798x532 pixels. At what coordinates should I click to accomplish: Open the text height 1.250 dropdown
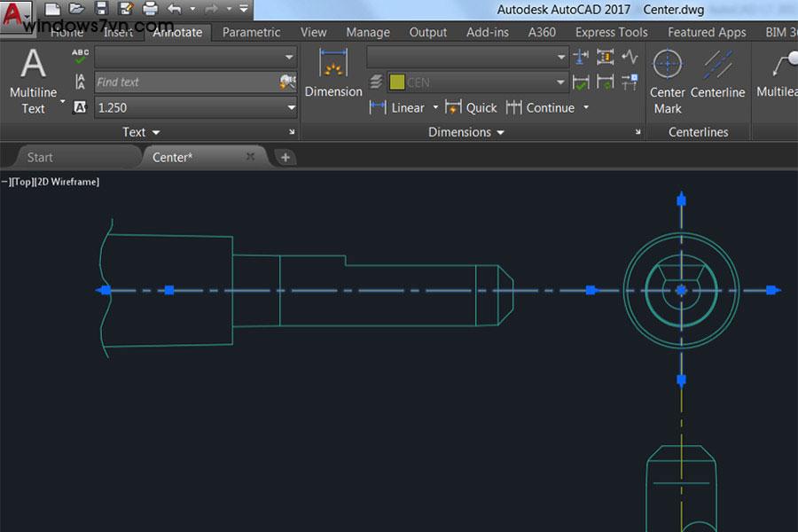click(x=291, y=107)
